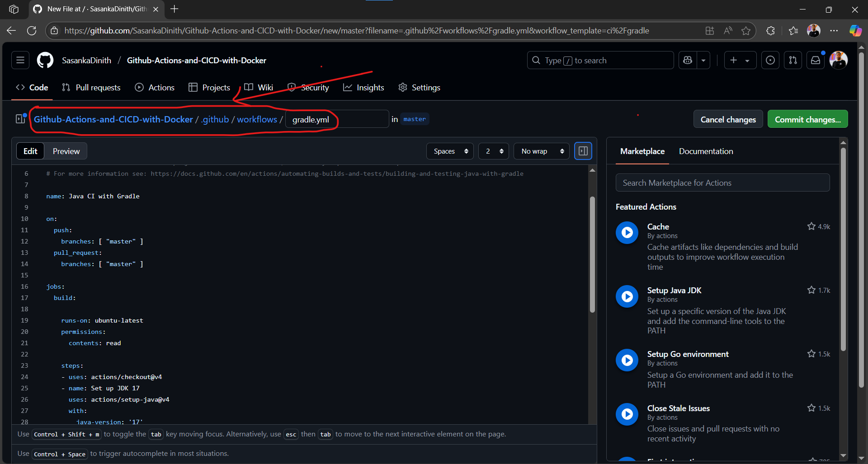This screenshot has height=464, width=868.
Task: Expand file tree side panel icon
Action: click(20, 119)
